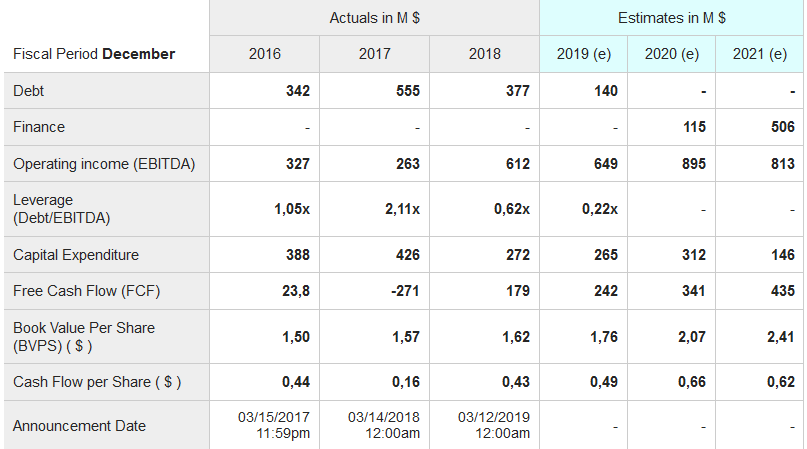This screenshot has height=449, width=807.
Task: Click the Free Cash Flow (FCF) label
Action: point(86,291)
